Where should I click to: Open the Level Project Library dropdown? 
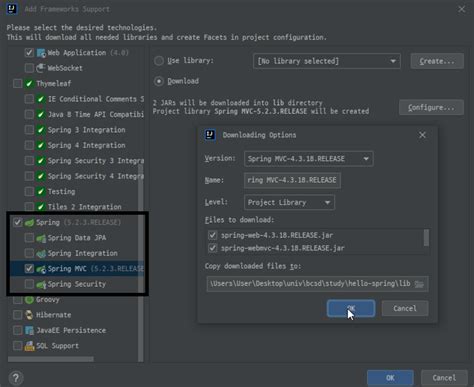pos(289,202)
